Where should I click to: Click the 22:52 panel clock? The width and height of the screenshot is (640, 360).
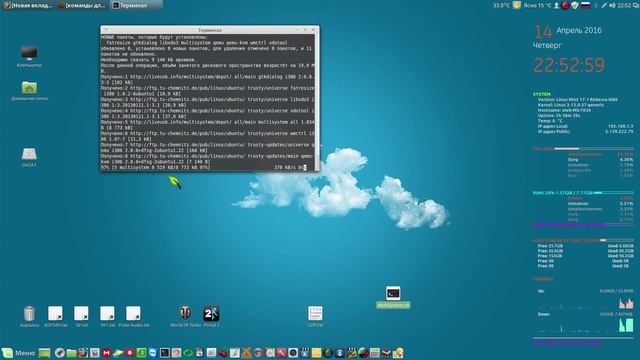click(624, 5)
